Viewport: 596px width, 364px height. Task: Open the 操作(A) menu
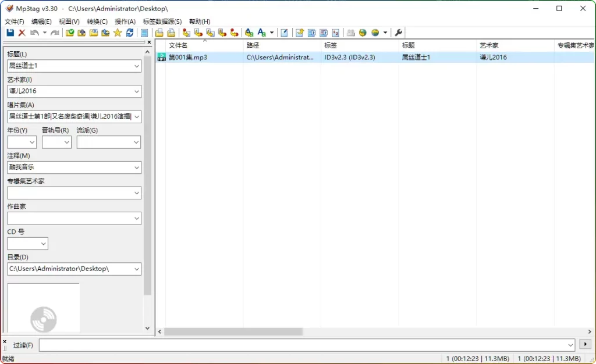click(126, 22)
